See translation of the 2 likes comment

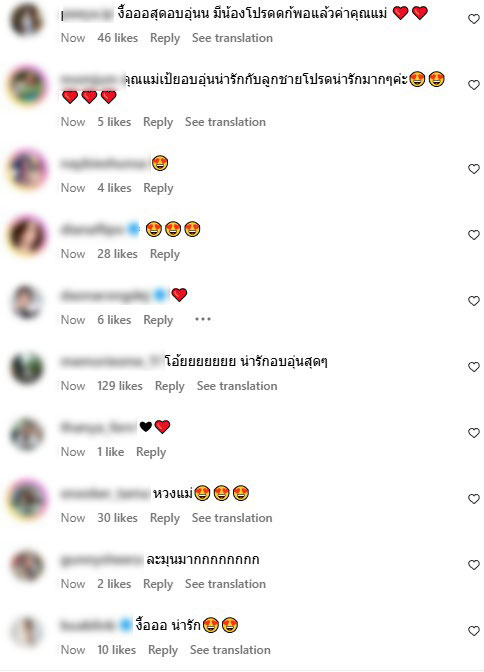tap(225, 584)
